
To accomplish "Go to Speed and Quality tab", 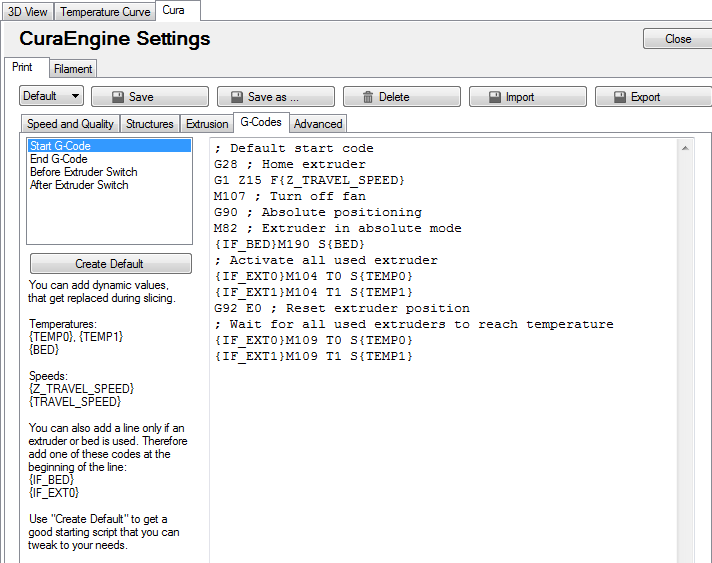I will point(70,123).
